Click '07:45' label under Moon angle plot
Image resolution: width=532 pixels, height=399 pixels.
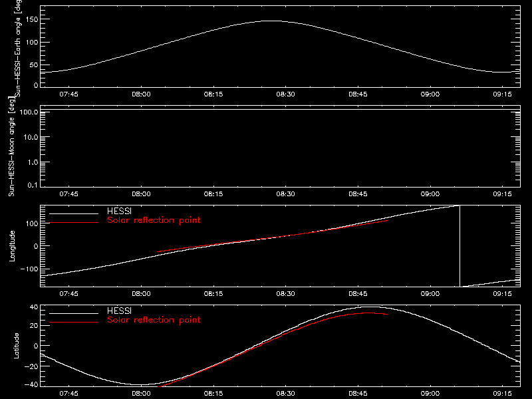tap(69, 194)
